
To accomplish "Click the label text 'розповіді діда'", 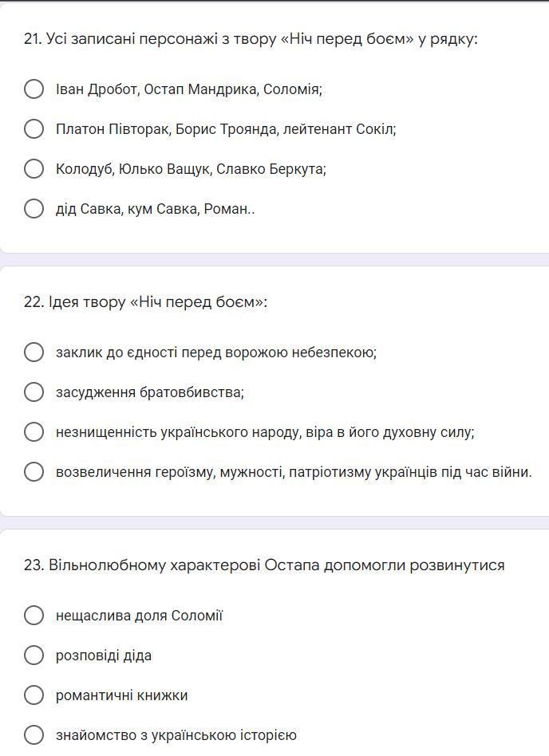I will coord(104,656).
